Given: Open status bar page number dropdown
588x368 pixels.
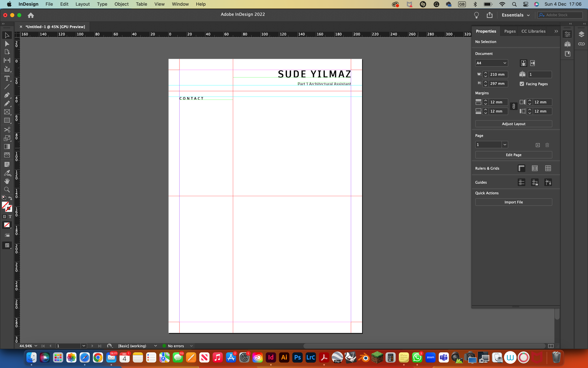Looking at the screenshot, I should [x=84, y=346].
